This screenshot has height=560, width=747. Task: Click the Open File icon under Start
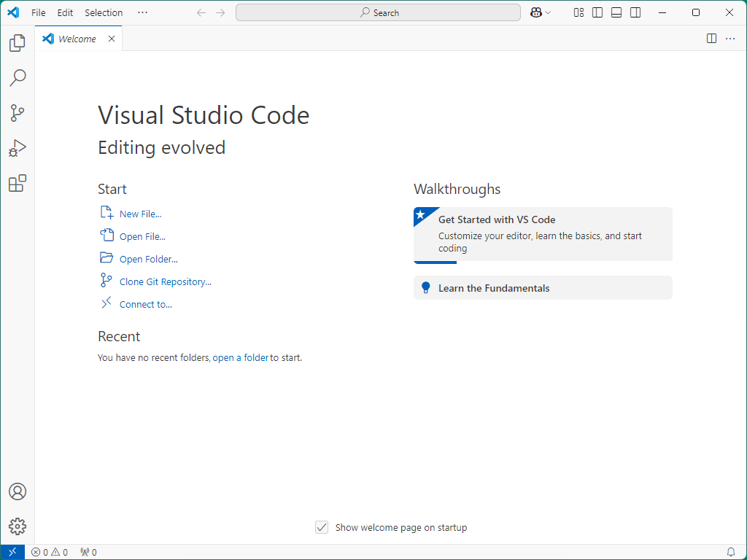pyautogui.click(x=107, y=235)
